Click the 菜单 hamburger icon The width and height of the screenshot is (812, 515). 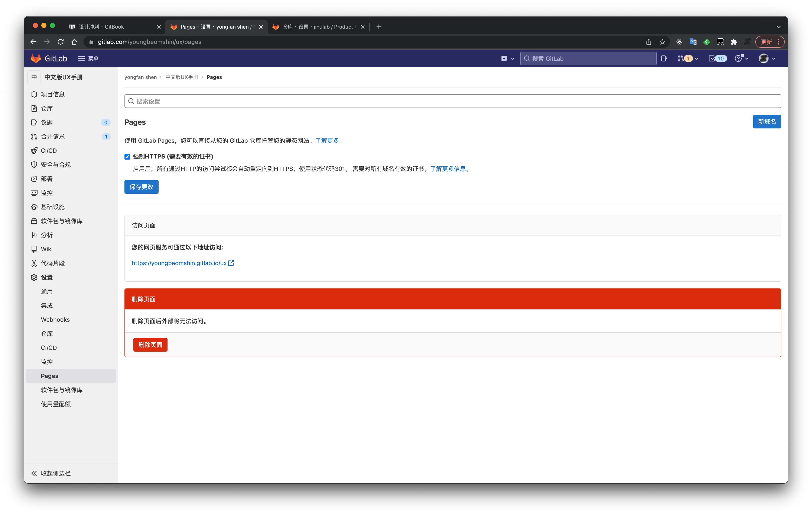pos(81,58)
